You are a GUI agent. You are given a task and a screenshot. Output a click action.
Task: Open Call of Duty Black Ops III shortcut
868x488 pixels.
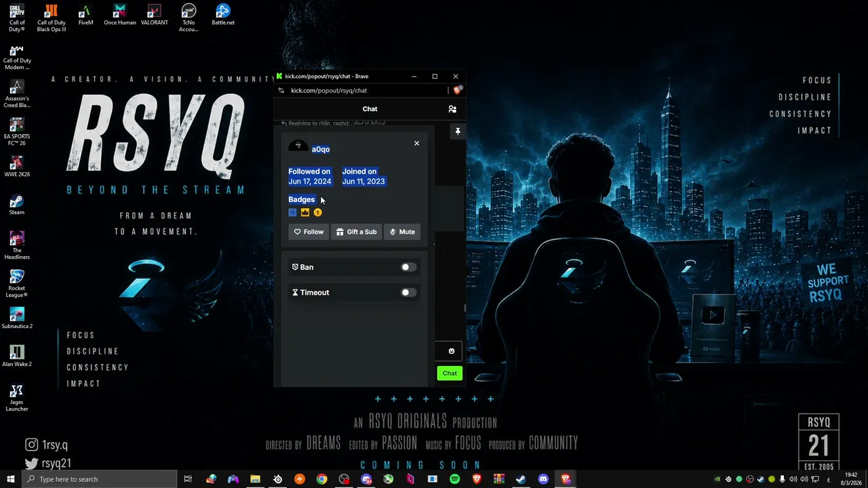coord(52,18)
